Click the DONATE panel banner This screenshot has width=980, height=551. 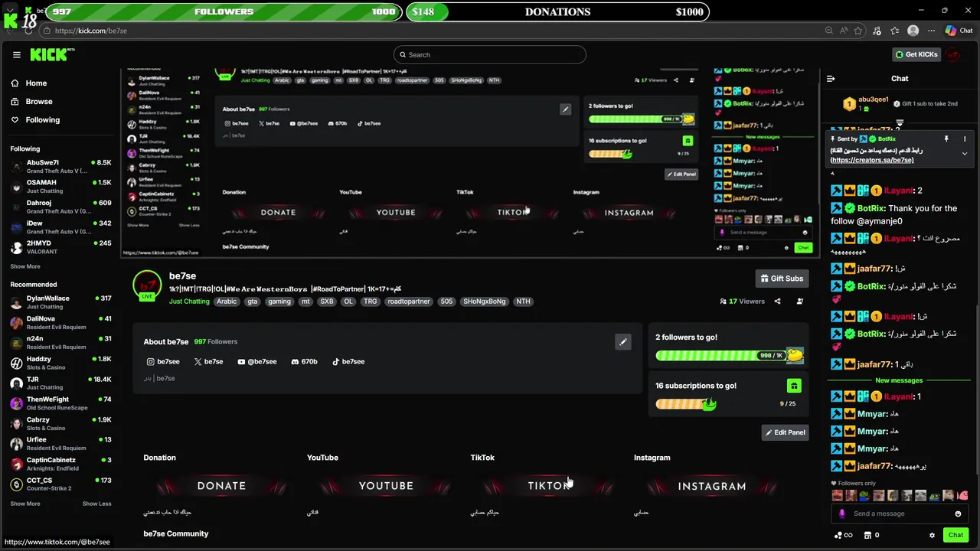tap(221, 486)
